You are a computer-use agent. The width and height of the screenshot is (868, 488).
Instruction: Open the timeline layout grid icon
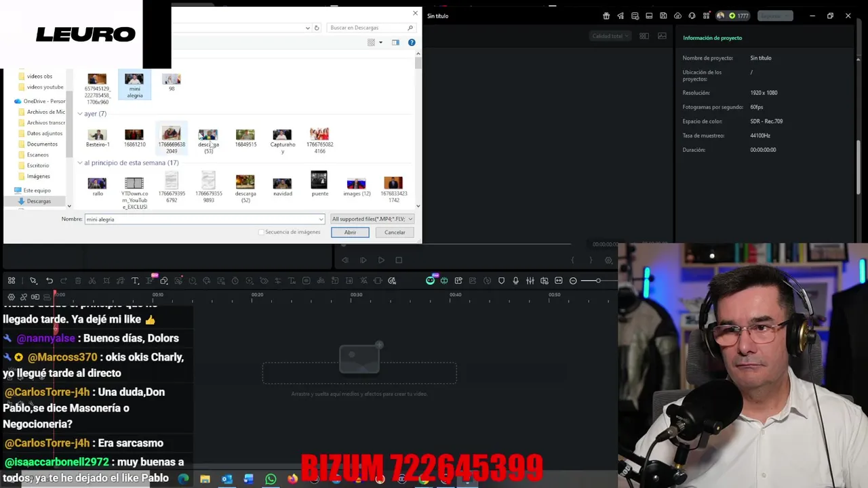pyautogui.click(x=12, y=281)
